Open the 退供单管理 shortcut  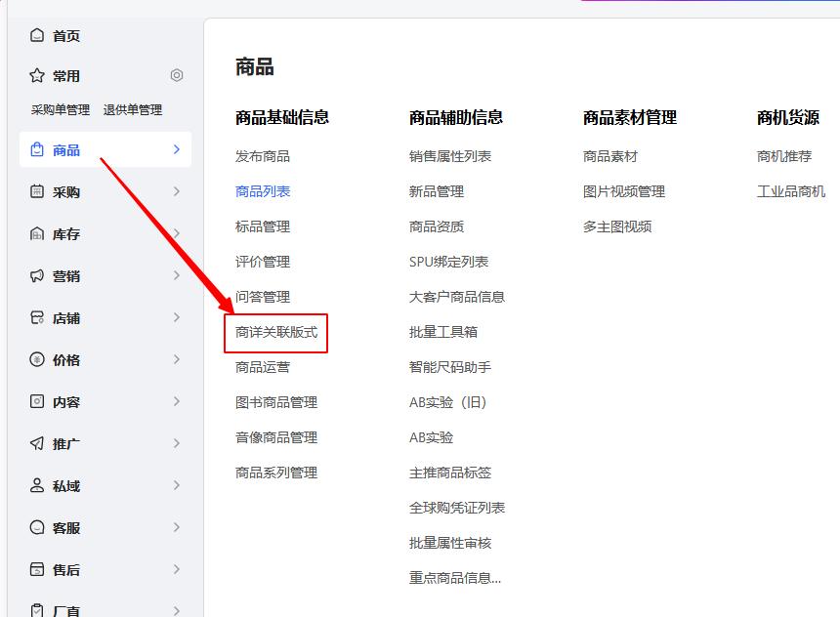(x=133, y=110)
